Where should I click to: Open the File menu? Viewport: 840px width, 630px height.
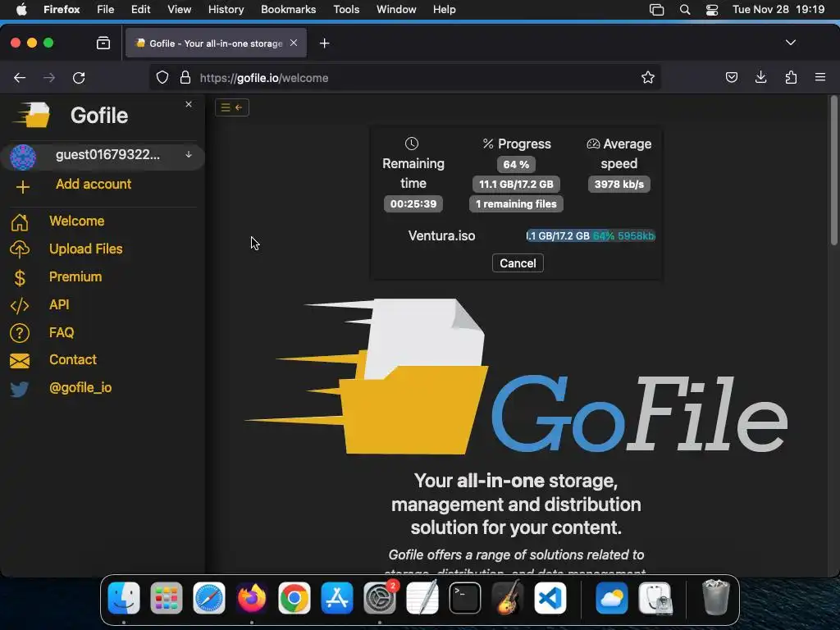tap(106, 9)
